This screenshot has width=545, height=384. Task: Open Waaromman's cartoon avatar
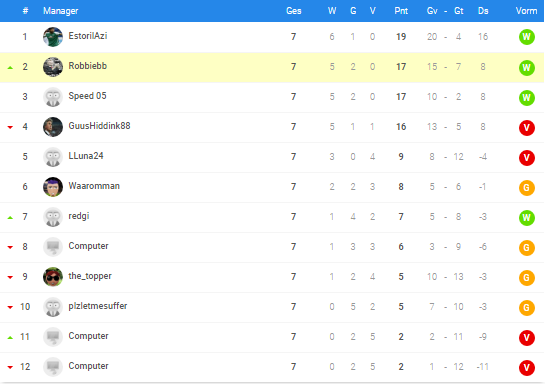(x=53, y=187)
